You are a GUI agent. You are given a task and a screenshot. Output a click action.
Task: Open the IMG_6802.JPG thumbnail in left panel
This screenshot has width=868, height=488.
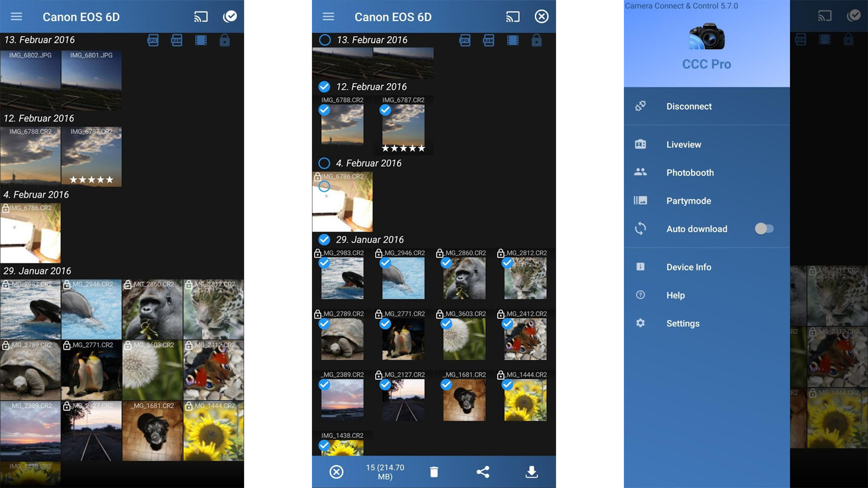(30, 81)
